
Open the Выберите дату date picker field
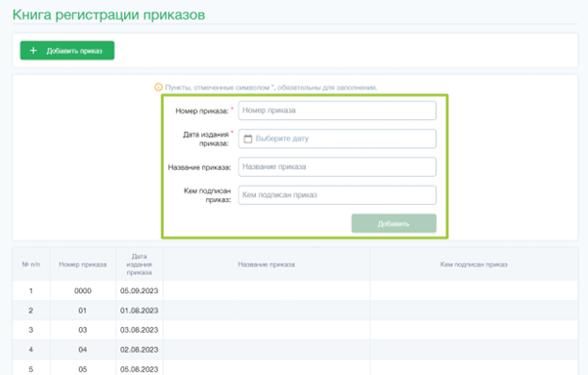click(337, 139)
